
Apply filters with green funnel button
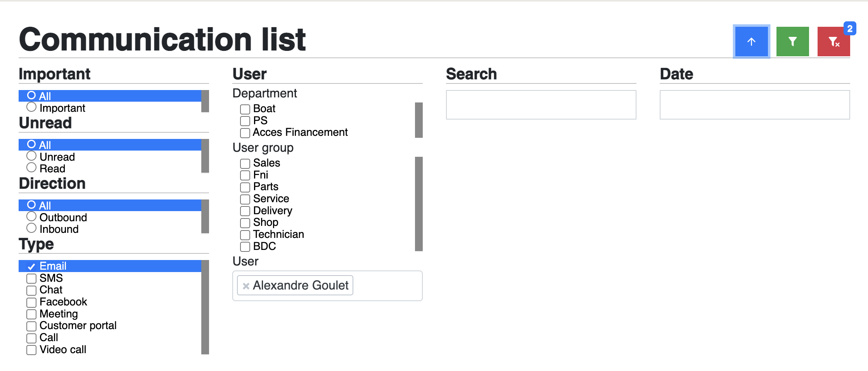click(792, 42)
